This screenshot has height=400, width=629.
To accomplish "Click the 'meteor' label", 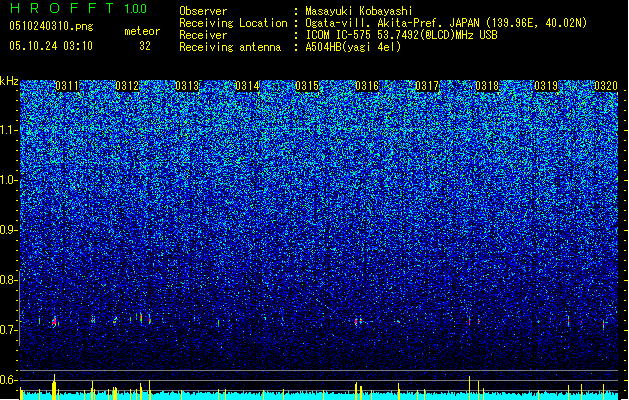I will (142, 31).
